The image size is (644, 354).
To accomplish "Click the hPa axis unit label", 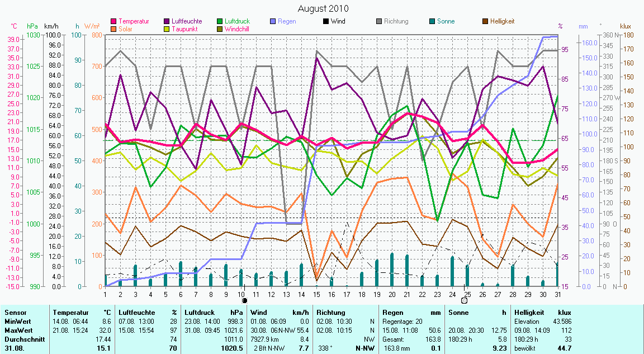I will point(32,26).
